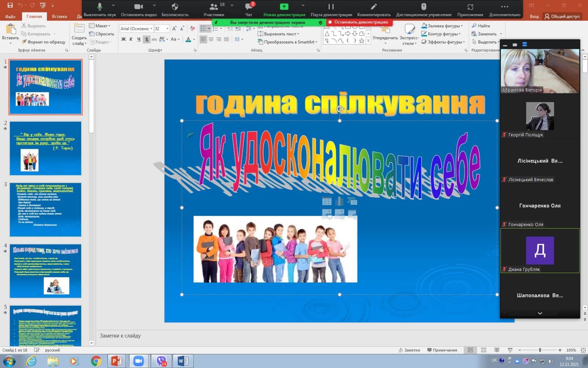This screenshot has width=588, height=368.
Task: Toggle Notes (Заметки) pane in status bar
Action: 409,350
